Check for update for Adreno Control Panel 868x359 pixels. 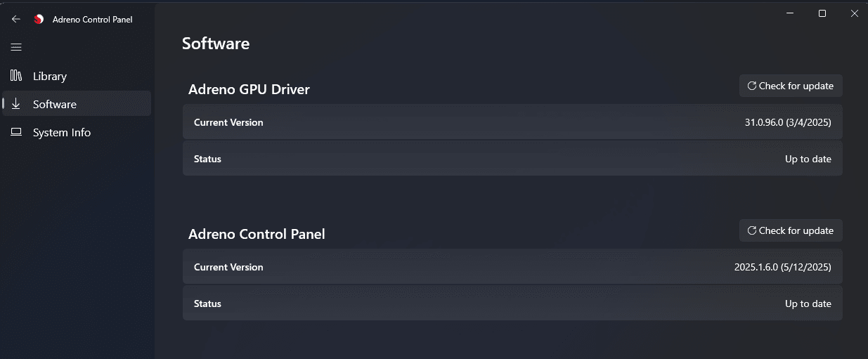(x=791, y=230)
